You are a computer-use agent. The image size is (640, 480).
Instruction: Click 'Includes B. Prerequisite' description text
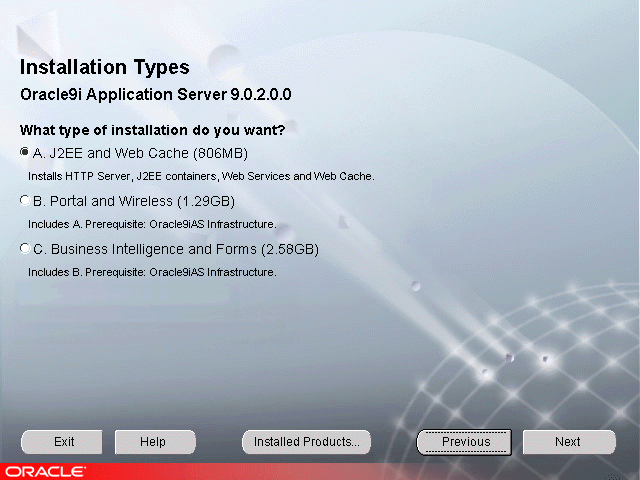[152, 272]
